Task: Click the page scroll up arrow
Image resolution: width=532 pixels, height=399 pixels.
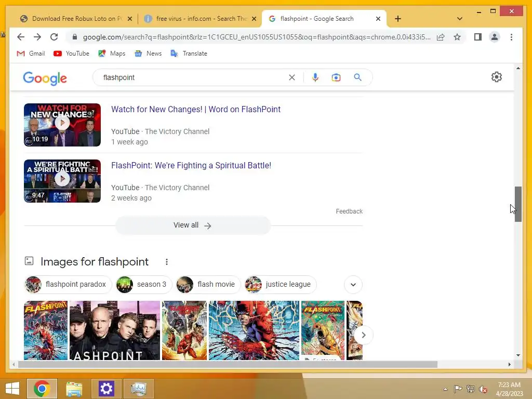Action: point(518,68)
